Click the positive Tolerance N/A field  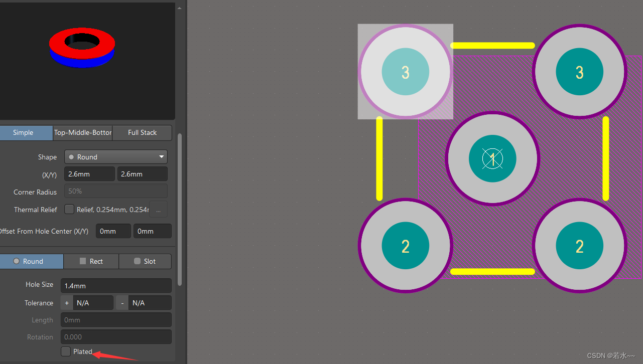93,302
